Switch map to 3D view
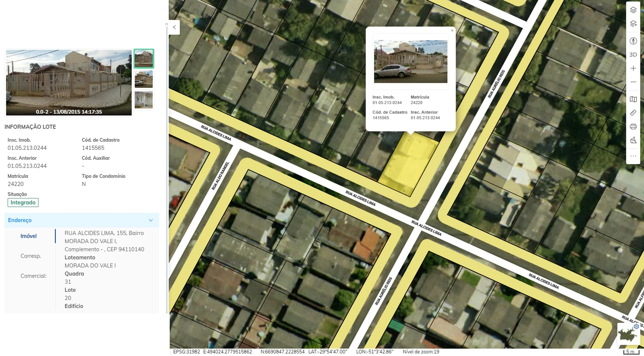This screenshot has height=356, width=644. click(x=633, y=54)
